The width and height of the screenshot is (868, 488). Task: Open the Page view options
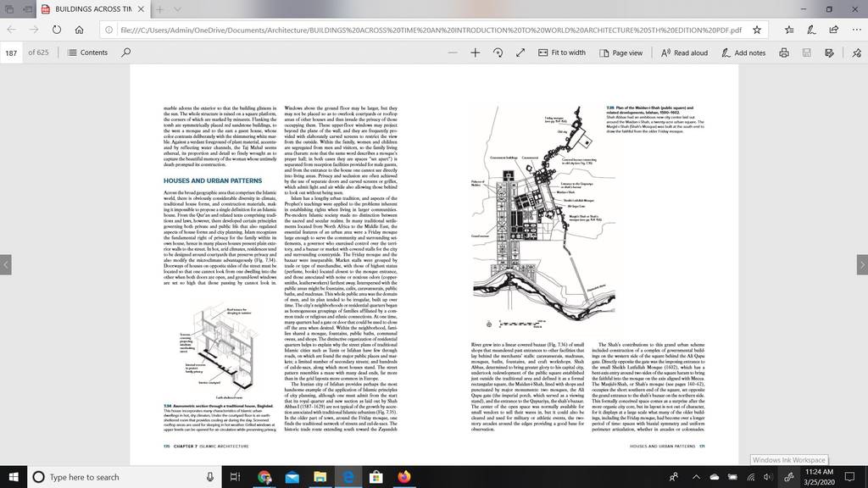pos(620,53)
